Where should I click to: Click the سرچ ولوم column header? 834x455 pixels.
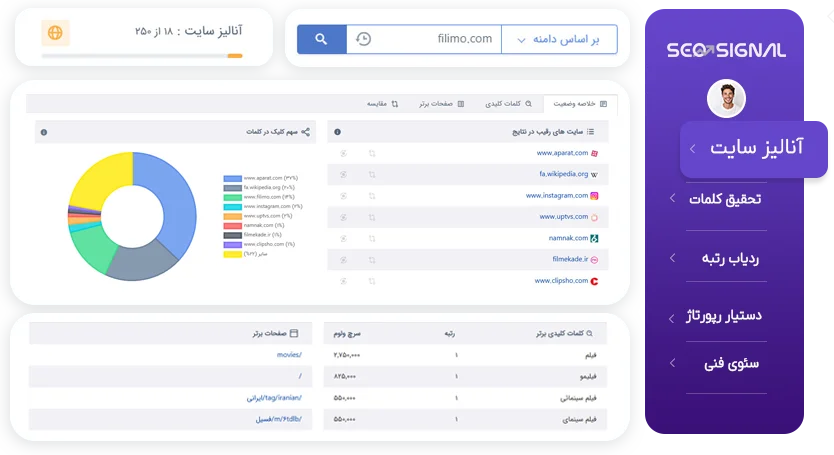coord(347,334)
